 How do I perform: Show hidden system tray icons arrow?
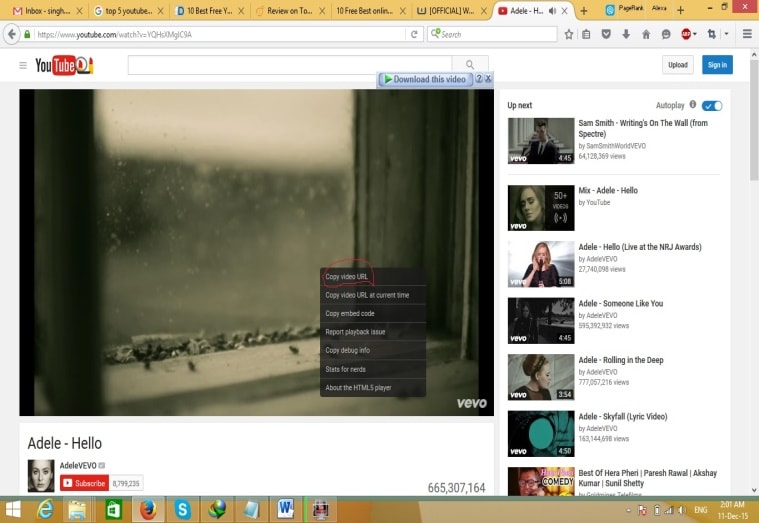tap(628, 510)
